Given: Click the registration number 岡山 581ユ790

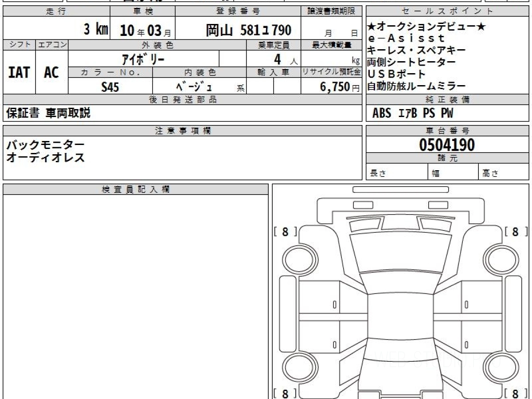Looking at the screenshot, I should click(x=248, y=30).
